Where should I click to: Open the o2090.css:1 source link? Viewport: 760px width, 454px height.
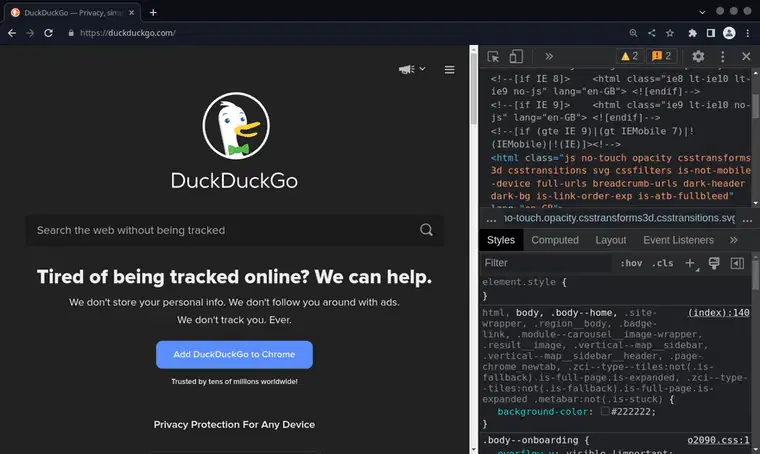coord(718,440)
